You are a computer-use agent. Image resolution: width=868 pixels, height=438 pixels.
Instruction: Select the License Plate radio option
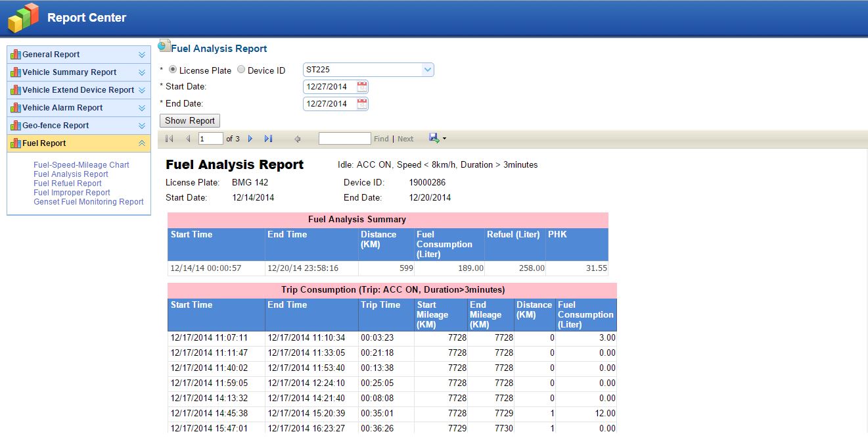coord(173,70)
